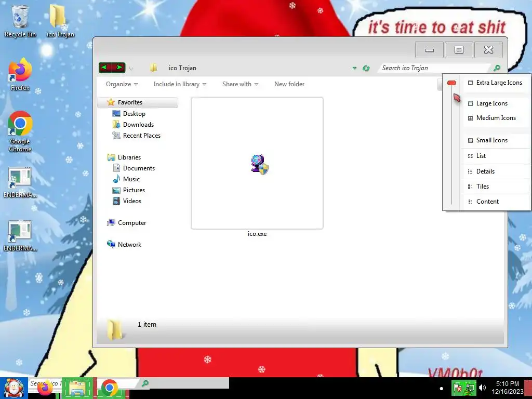Select Libraries in the navigation pane

pos(124,157)
